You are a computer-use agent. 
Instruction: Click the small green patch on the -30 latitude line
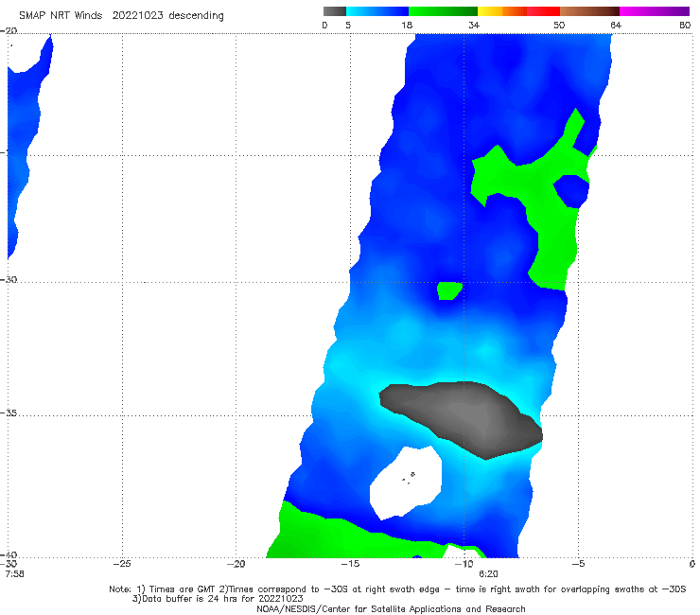449,290
